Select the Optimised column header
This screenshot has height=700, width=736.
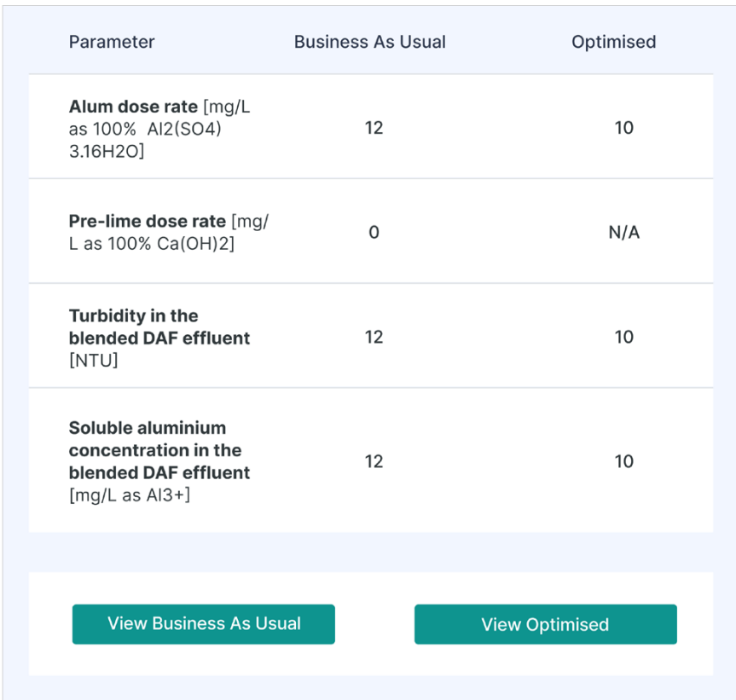(x=613, y=42)
